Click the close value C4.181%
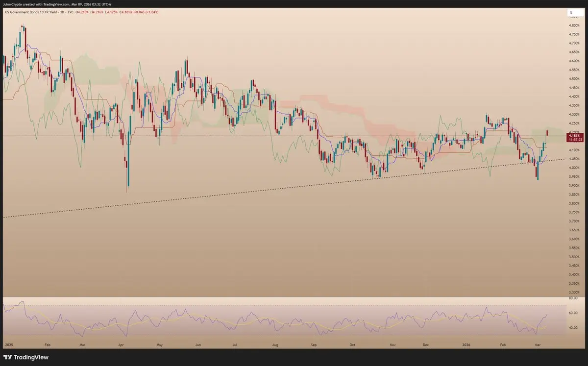The image size is (588, 366). pos(125,12)
